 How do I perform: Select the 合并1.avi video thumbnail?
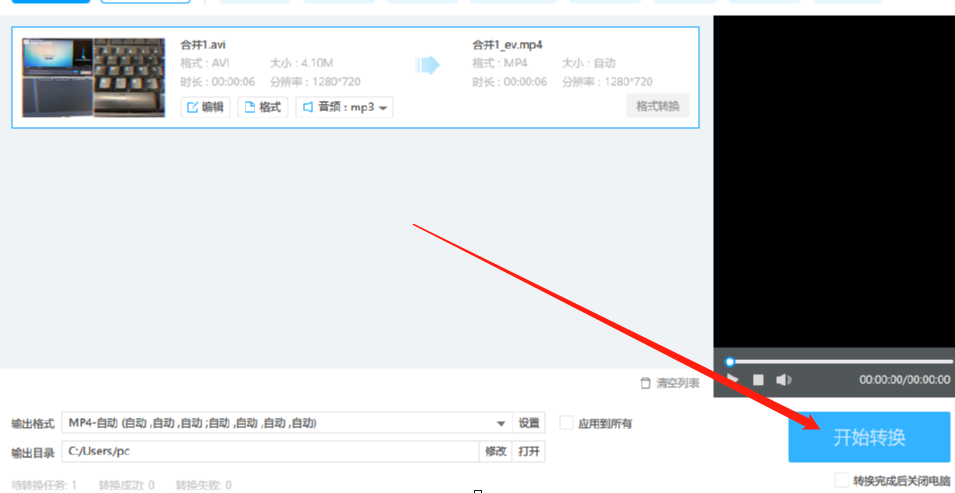coord(93,77)
